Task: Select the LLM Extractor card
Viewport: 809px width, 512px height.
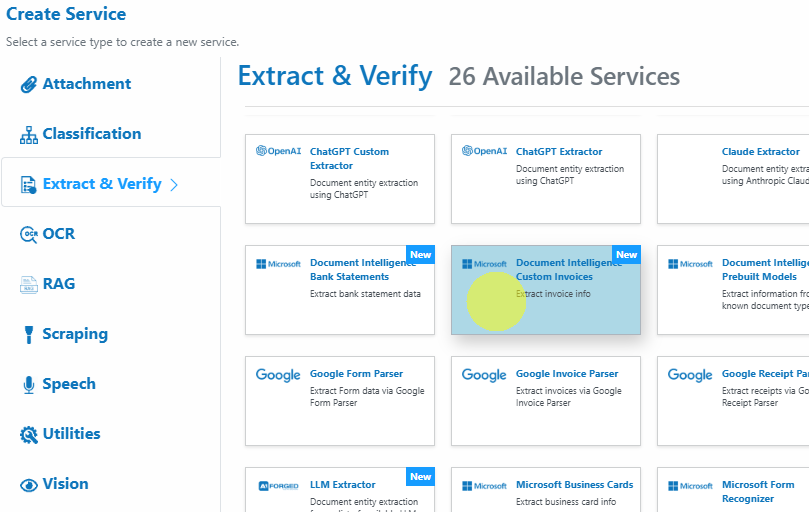Action: [339, 489]
